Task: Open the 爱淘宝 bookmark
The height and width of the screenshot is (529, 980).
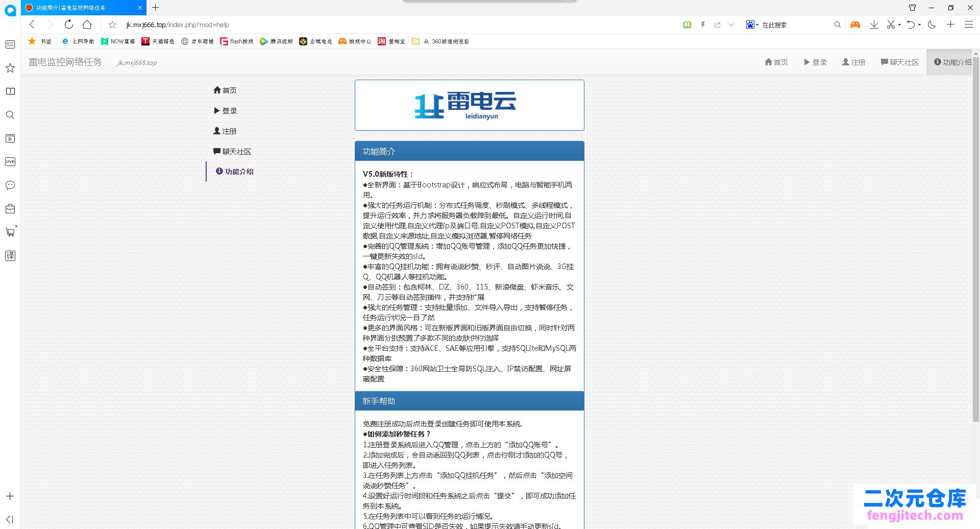Action: [x=391, y=41]
